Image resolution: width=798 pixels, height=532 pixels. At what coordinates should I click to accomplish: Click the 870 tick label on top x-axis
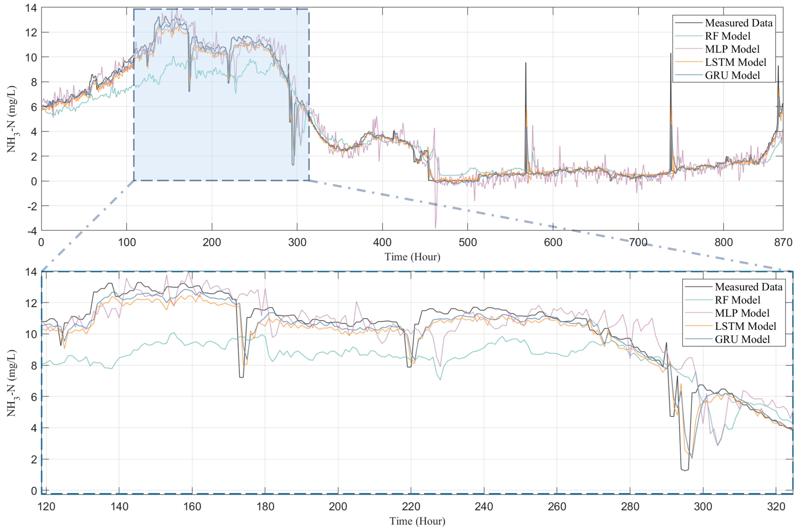(783, 242)
